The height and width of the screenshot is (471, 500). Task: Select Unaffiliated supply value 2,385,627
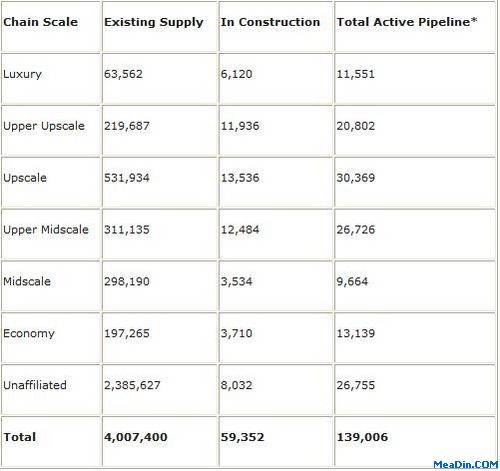point(132,386)
